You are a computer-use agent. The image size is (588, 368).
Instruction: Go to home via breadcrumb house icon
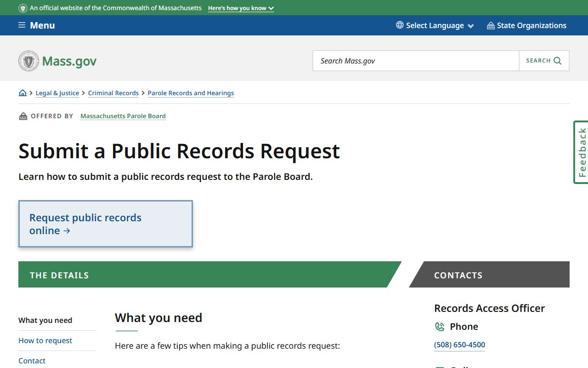[x=23, y=93]
